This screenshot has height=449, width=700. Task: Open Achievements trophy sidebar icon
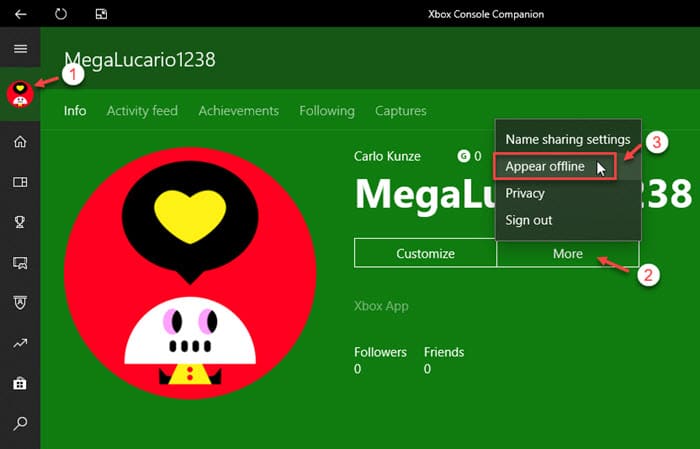click(20, 222)
